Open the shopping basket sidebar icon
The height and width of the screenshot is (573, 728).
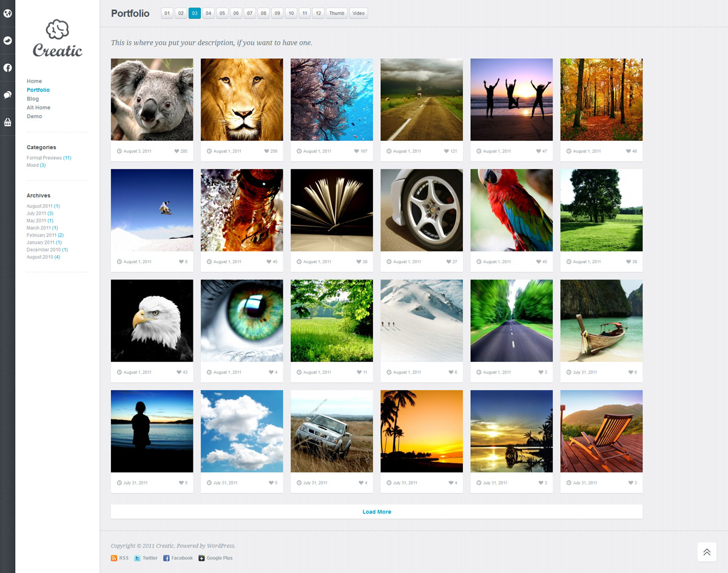click(x=7, y=122)
